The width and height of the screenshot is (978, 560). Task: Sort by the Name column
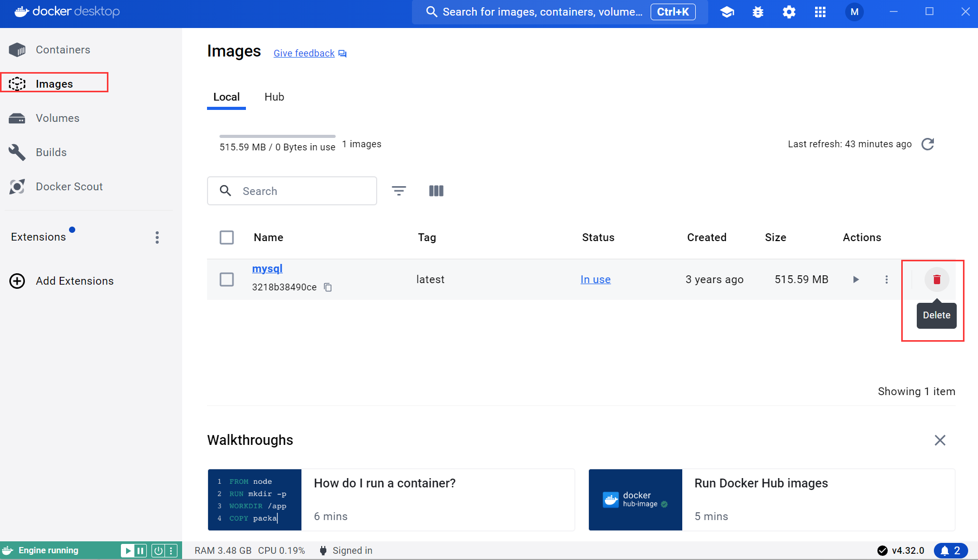[x=268, y=237]
